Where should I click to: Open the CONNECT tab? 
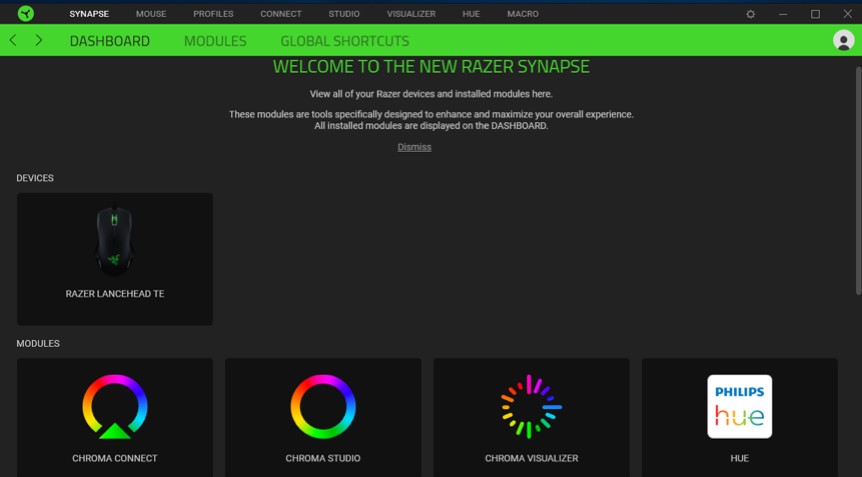[x=281, y=14]
